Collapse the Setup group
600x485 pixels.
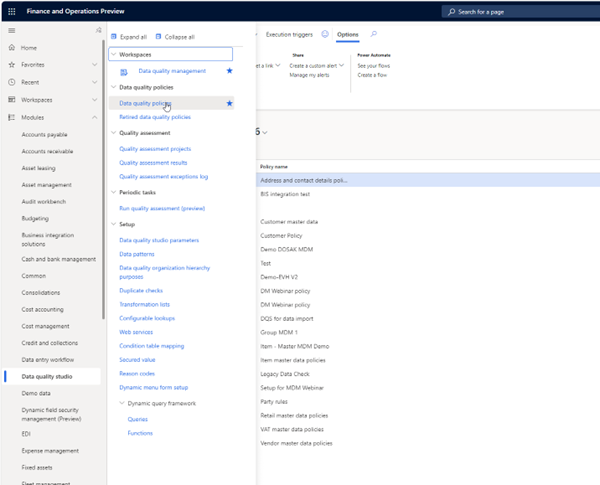(113, 224)
